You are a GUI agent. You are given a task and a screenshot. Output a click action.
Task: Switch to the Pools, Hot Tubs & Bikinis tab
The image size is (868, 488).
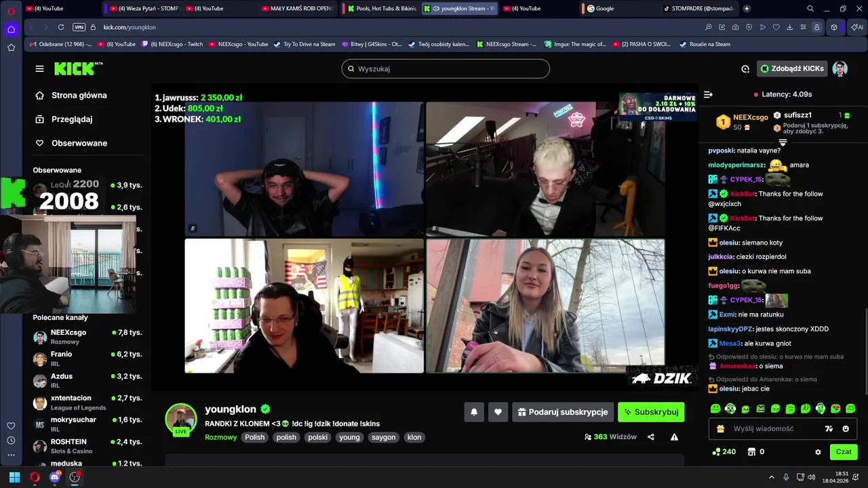click(380, 9)
